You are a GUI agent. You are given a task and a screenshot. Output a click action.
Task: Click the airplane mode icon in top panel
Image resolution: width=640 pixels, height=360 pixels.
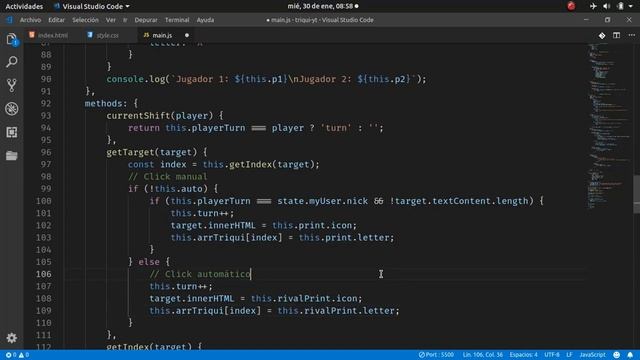pos(593,6)
